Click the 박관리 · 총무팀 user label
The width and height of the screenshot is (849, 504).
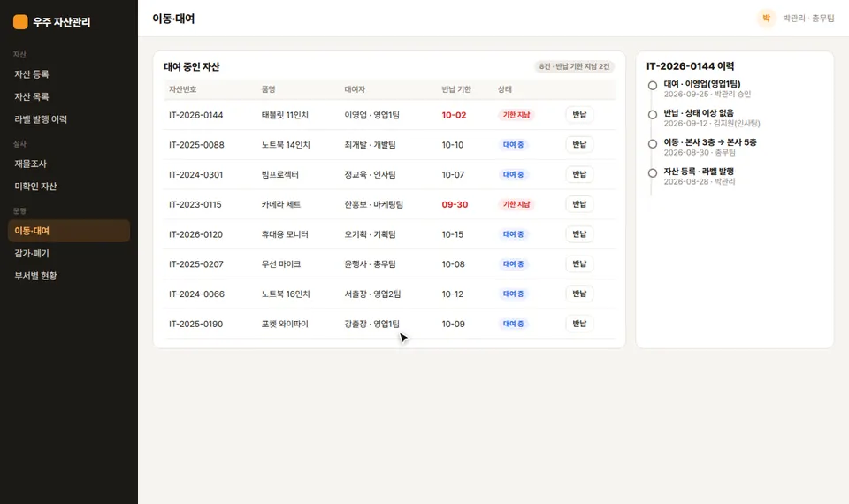808,19
